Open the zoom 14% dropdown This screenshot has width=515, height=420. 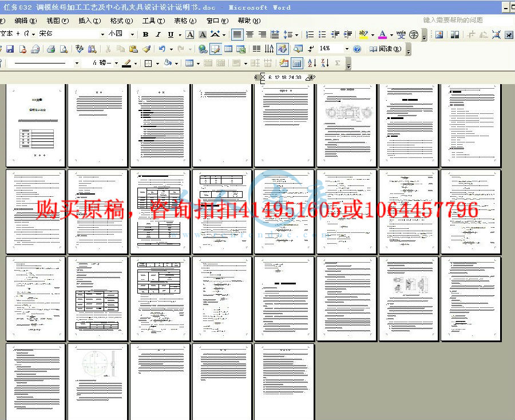(347, 49)
